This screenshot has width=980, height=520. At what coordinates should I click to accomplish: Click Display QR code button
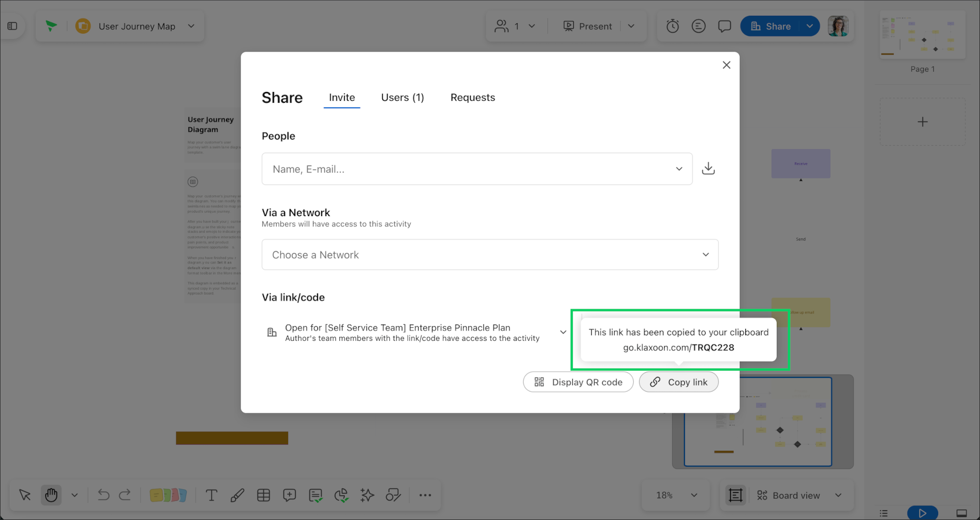pyautogui.click(x=578, y=382)
